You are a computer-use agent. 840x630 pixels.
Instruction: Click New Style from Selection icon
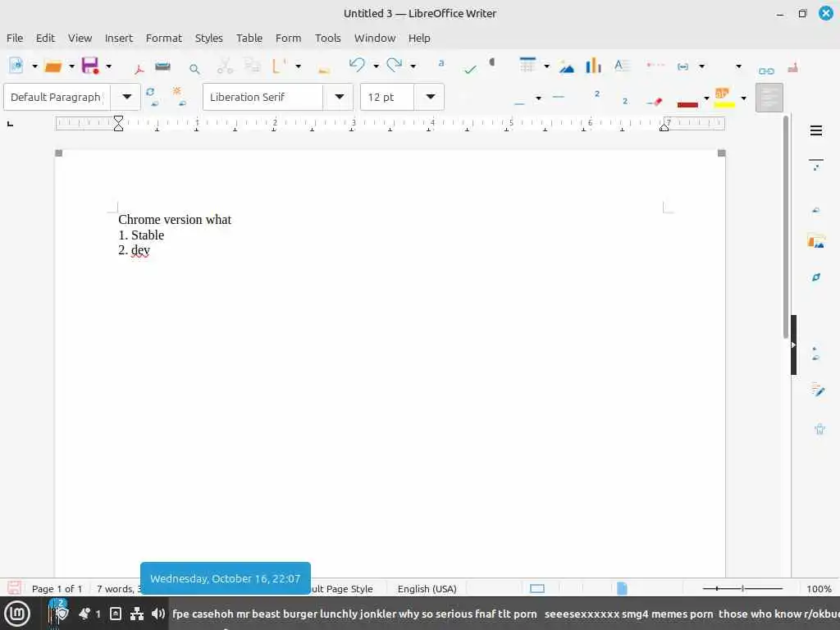[x=179, y=97]
